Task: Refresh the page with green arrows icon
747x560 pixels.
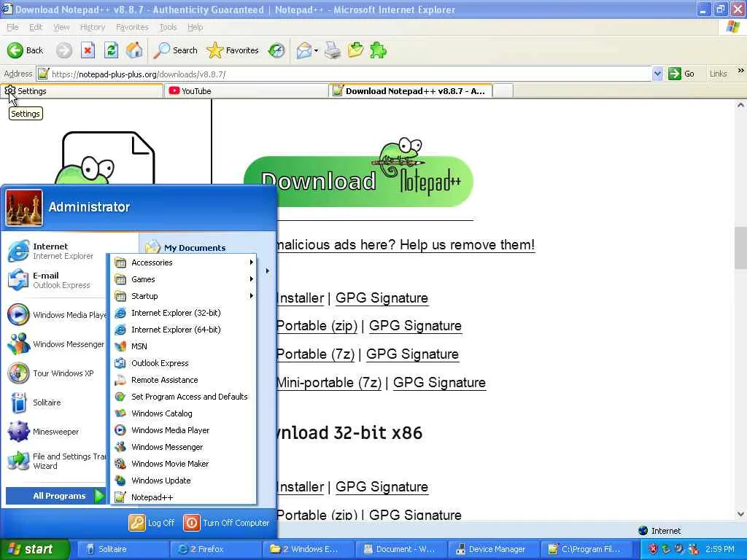Action: [x=111, y=50]
